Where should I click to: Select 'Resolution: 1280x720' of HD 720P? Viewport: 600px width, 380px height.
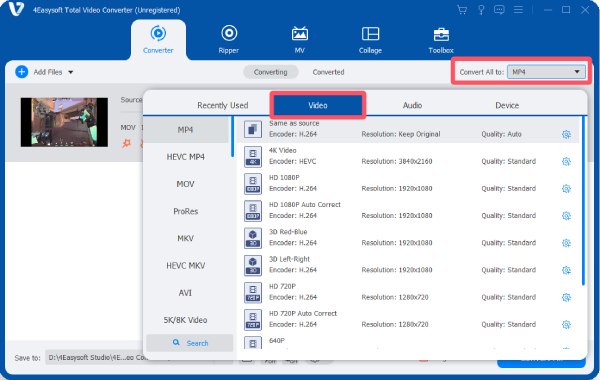point(395,297)
